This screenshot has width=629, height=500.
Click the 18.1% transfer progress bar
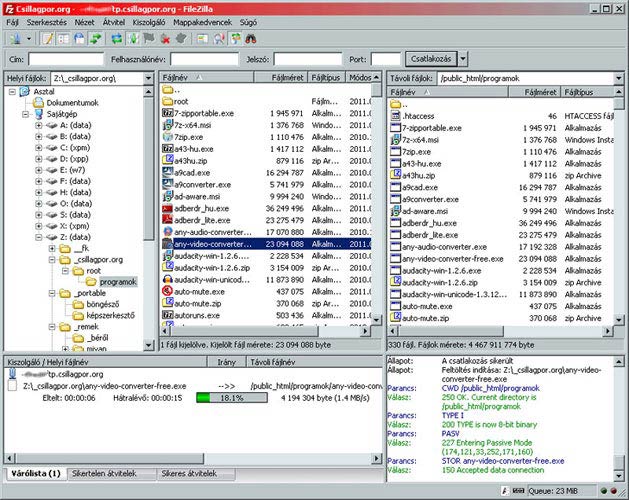232,397
